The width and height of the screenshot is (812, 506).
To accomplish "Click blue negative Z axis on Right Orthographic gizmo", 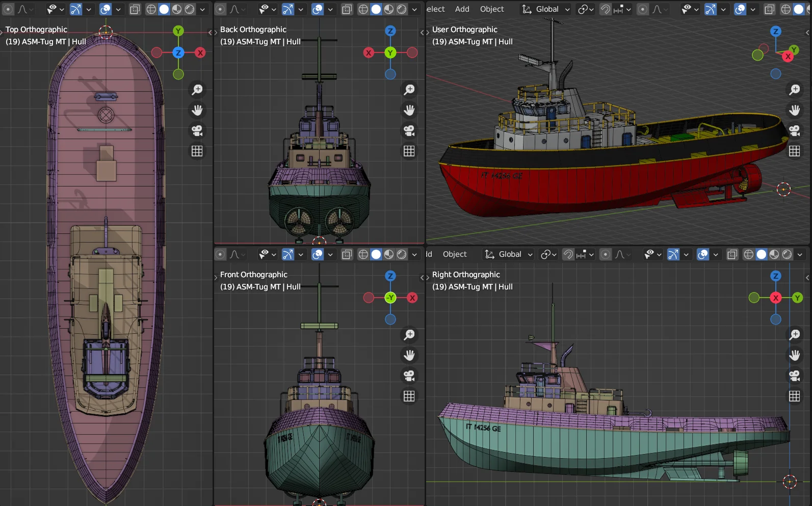I will pyautogui.click(x=776, y=319).
